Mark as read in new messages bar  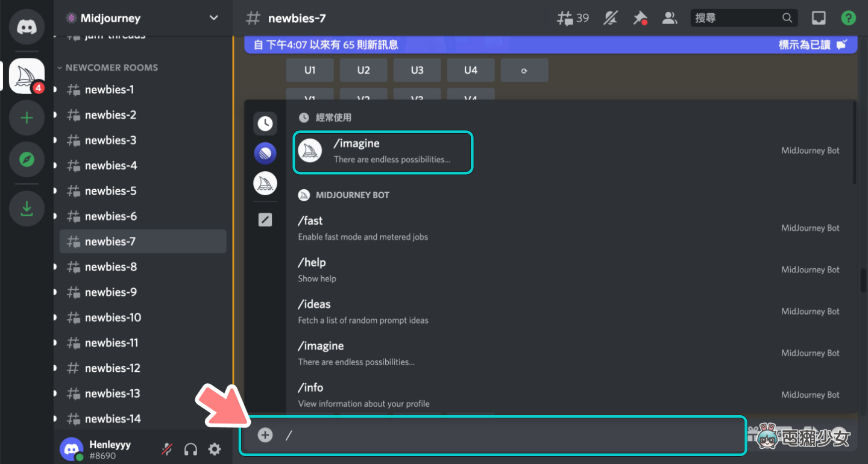click(x=813, y=45)
